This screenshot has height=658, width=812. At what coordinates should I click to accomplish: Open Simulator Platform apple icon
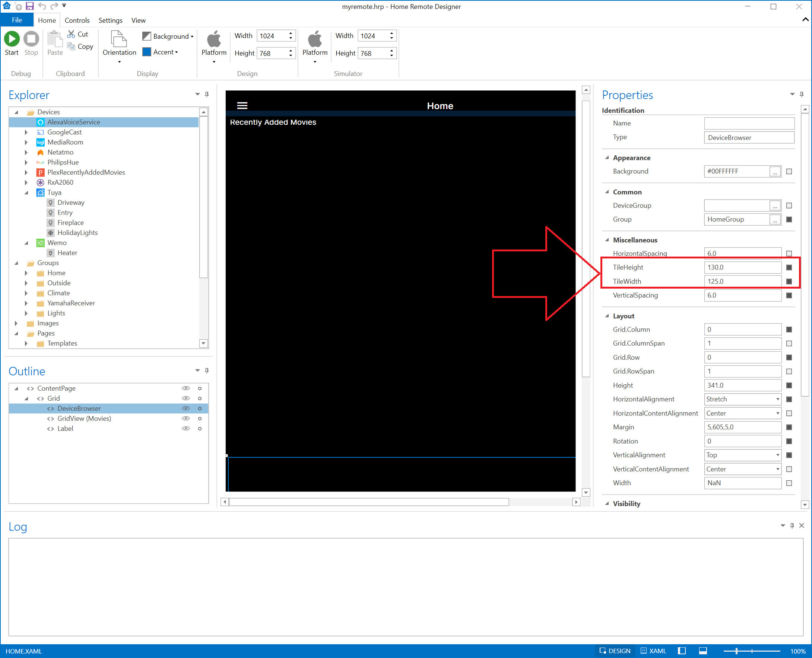[x=315, y=39]
